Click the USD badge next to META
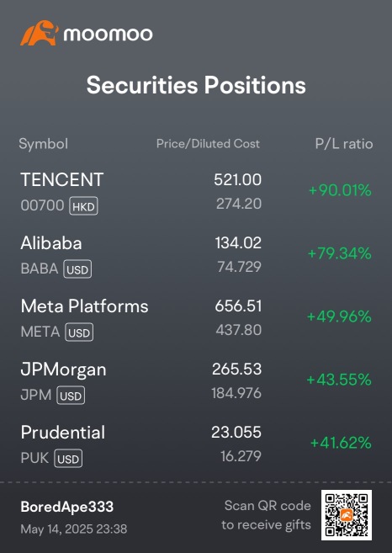Image resolution: width=392 pixels, height=553 pixels. tap(79, 332)
